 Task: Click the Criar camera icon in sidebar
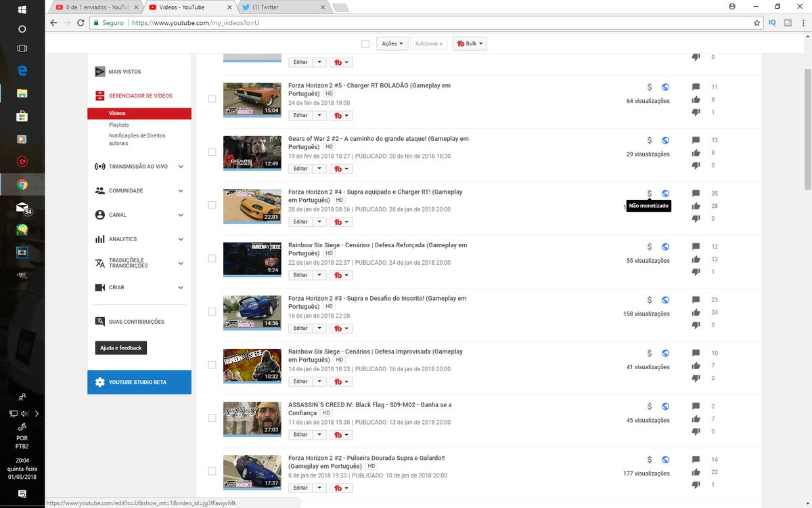[x=100, y=287]
